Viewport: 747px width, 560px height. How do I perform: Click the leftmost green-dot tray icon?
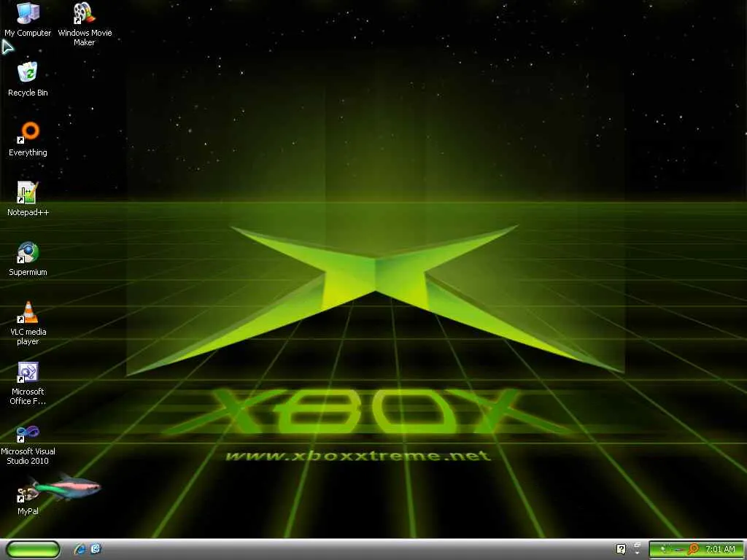[663, 550]
